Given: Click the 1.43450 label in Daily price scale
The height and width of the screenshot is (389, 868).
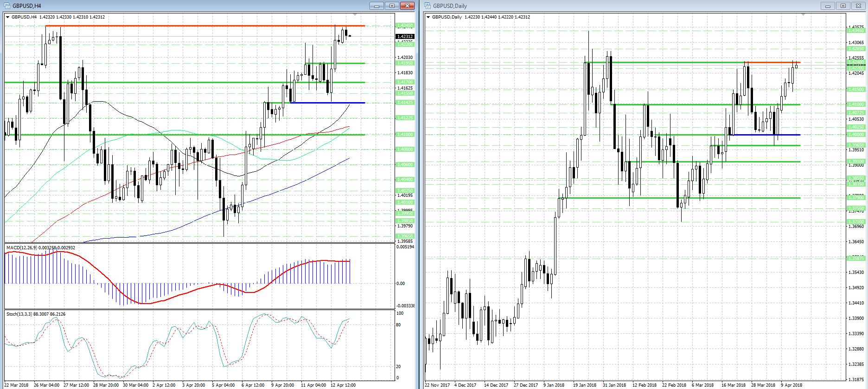Looking at the screenshot, I should tap(856, 31).
